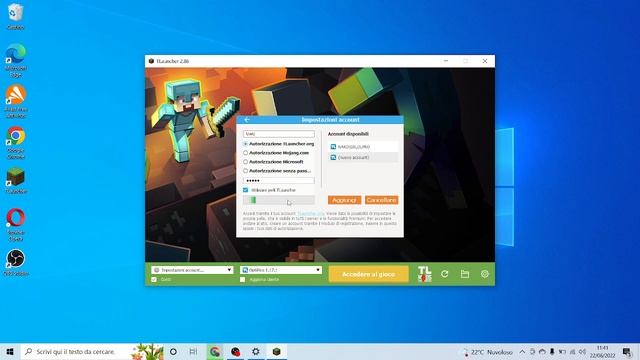Open the notification center icon

[x=627, y=351]
